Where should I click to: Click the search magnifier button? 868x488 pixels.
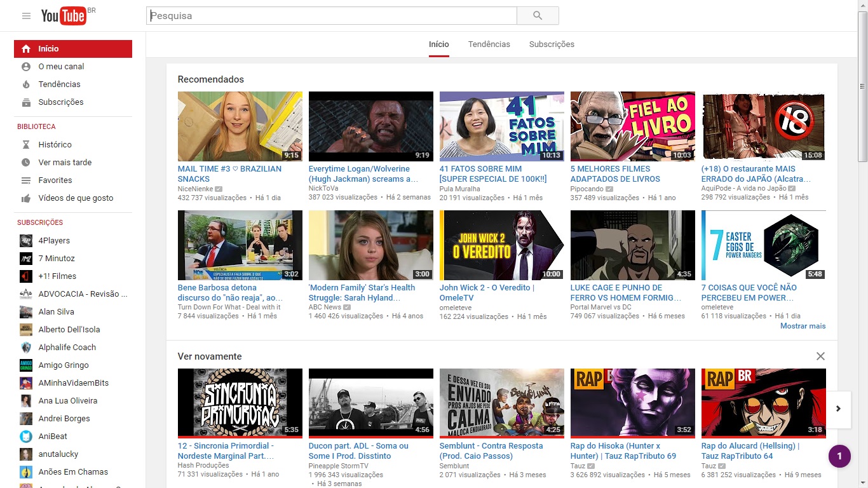click(x=538, y=16)
